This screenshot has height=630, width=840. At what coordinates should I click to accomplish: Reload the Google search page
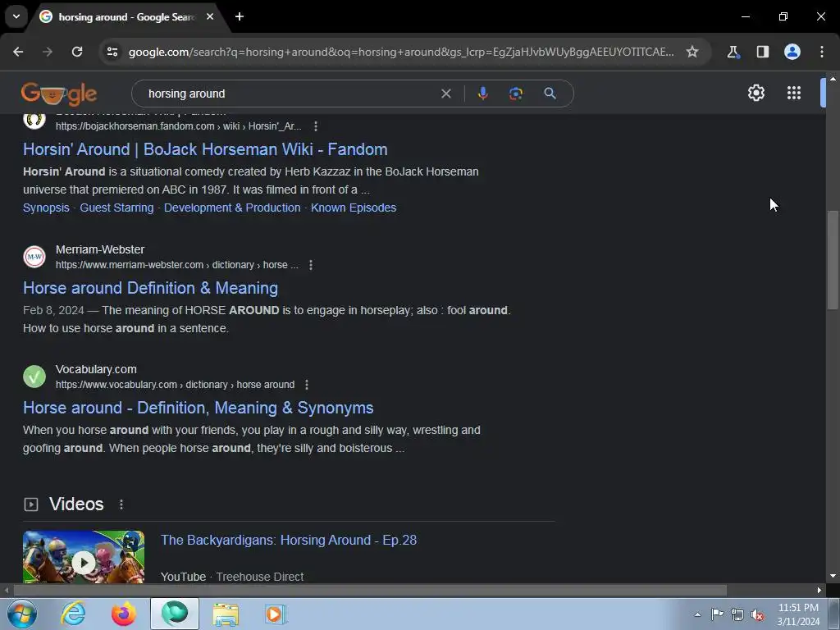[x=77, y=52]
